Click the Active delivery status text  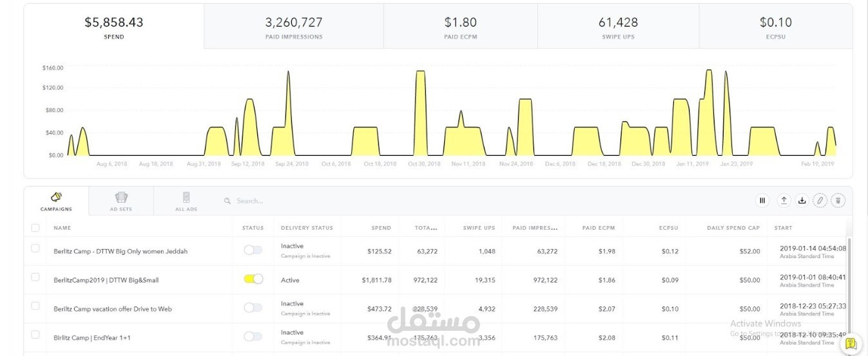(290, 280)
